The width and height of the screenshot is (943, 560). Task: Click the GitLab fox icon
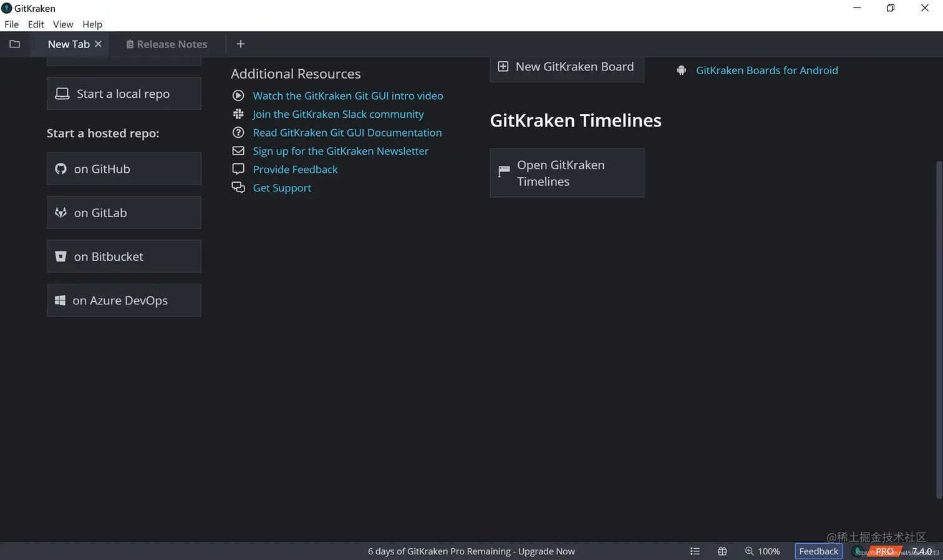click(x=60, y=213)
